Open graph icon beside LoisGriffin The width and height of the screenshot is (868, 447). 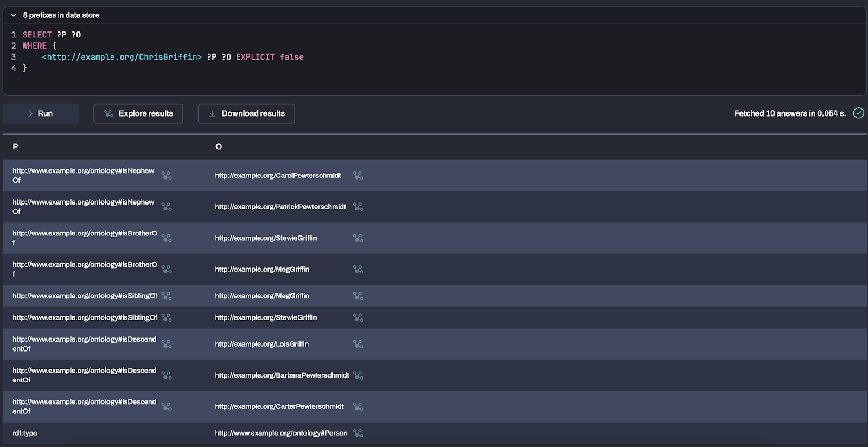point(358,344)
